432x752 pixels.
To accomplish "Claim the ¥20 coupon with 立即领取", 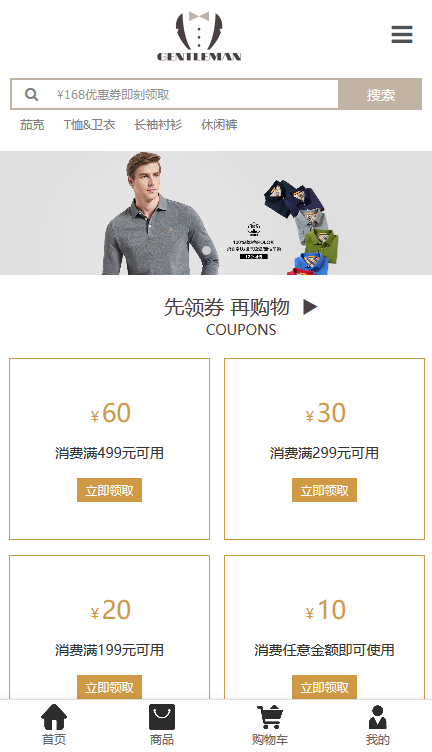I will click(109, 687).
